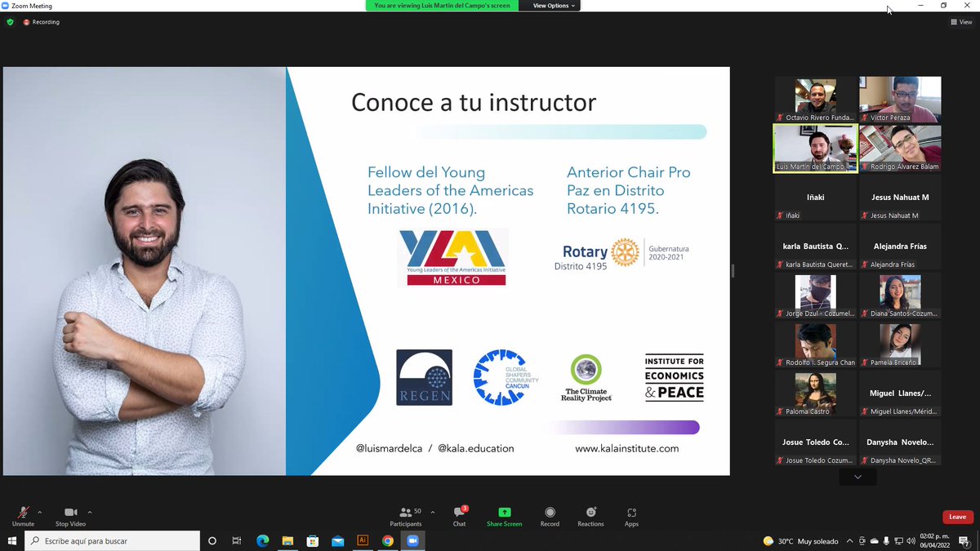Open the Participants panel
Image resolution: width=980 pixels, height=551 pixels.
click(x=405, y=516)
